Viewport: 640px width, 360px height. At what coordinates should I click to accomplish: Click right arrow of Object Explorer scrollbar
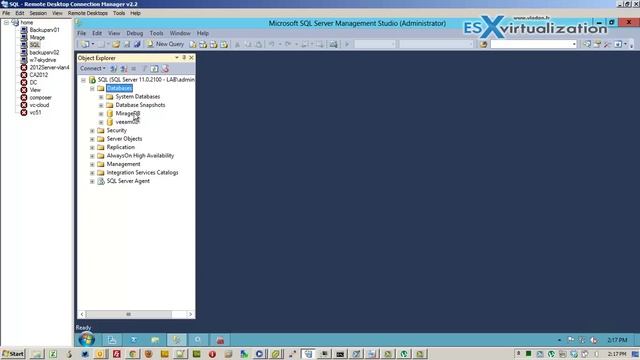pyautogui.click(x=190, y=314)
